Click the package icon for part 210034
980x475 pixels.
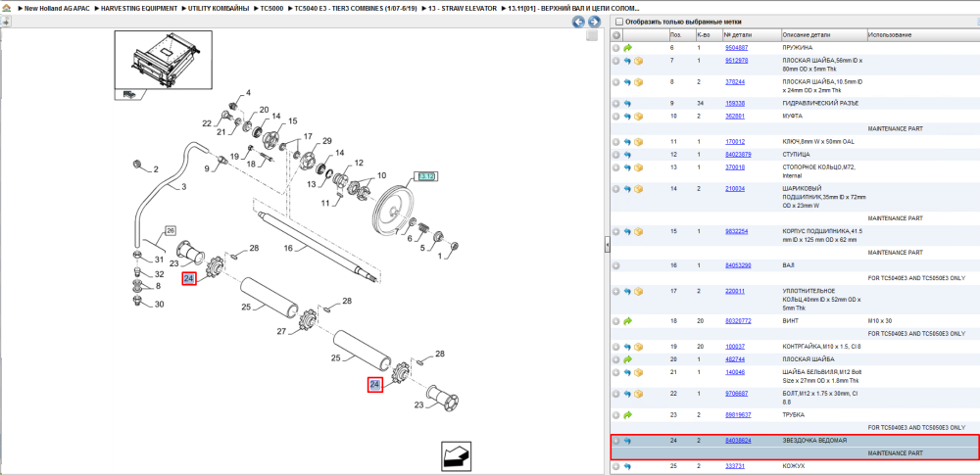coord(638,189)
